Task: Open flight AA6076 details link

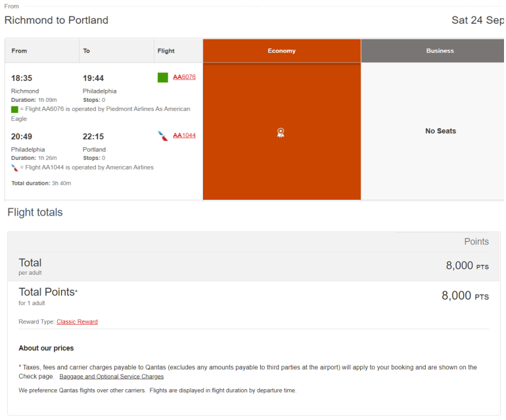Action: pos(184,77)
